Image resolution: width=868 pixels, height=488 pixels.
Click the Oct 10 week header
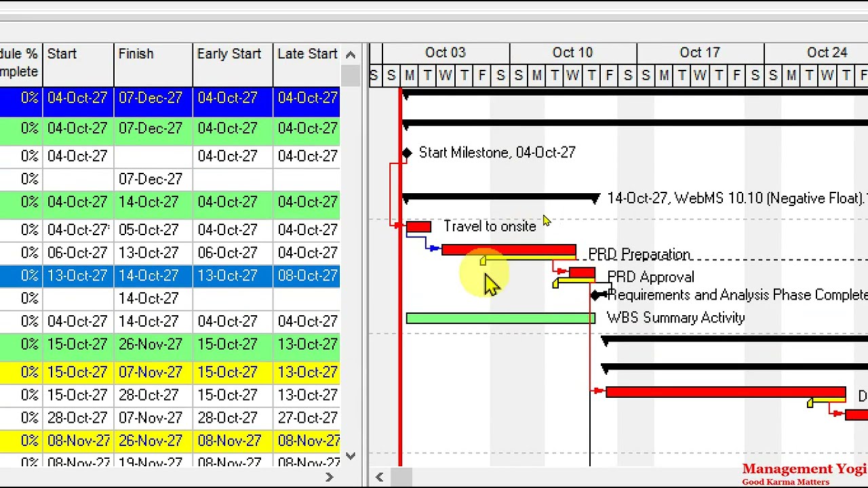pos(573,53)
